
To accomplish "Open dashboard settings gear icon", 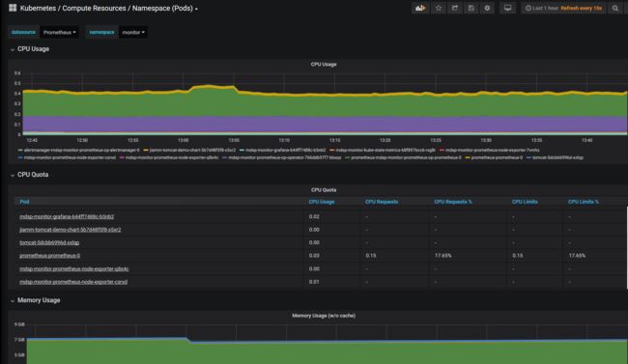I will 487,8.
